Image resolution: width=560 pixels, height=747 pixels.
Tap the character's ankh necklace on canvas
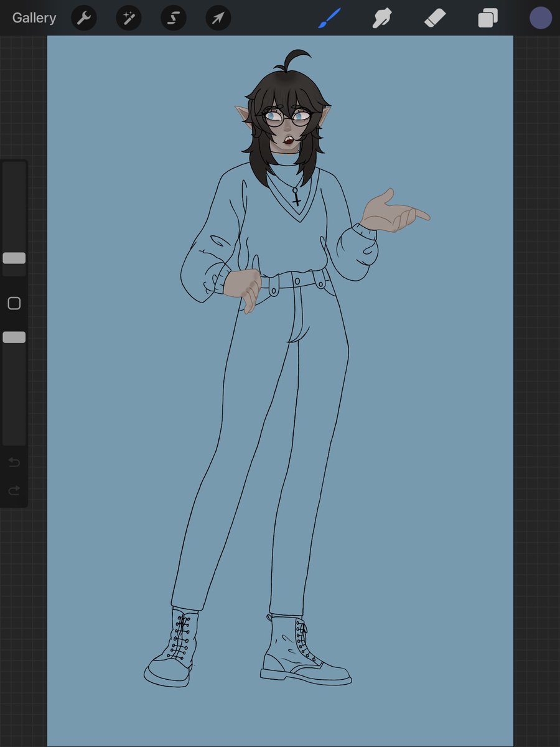coord(297,197)
